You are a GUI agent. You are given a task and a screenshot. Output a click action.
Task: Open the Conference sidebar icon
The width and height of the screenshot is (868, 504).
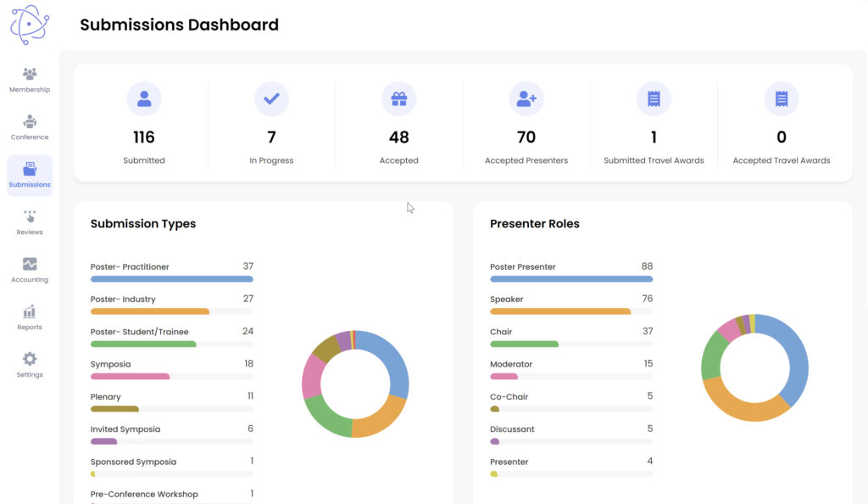[x=30, y=121]
